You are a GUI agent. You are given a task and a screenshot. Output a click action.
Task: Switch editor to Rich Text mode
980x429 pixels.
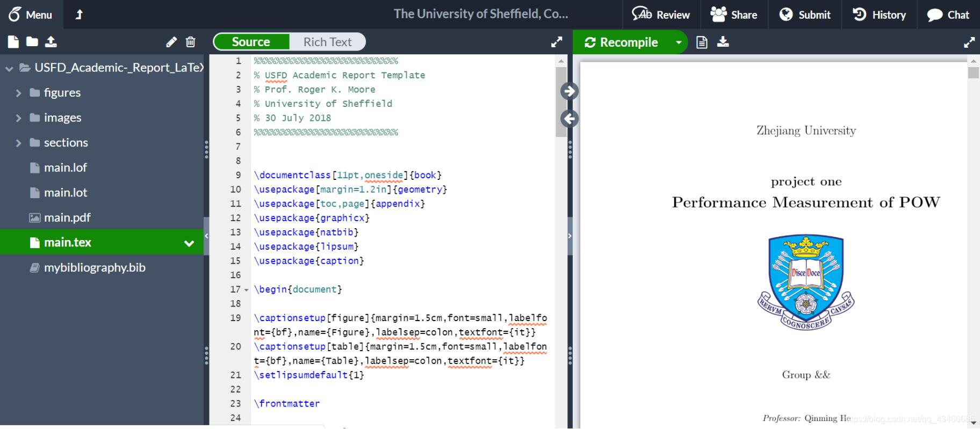pyautogui.click(x=327, y=42)
